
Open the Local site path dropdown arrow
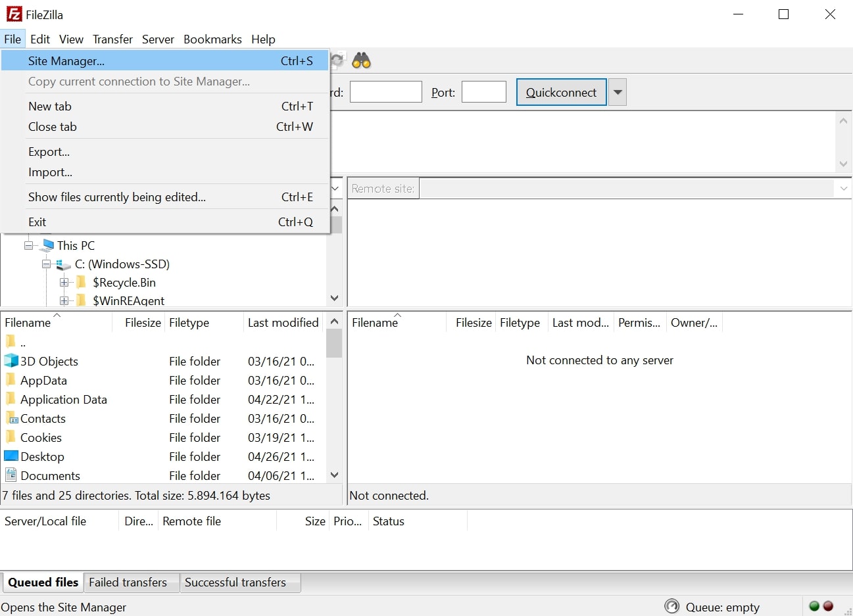pyautogui.click(x=335, y=189)
